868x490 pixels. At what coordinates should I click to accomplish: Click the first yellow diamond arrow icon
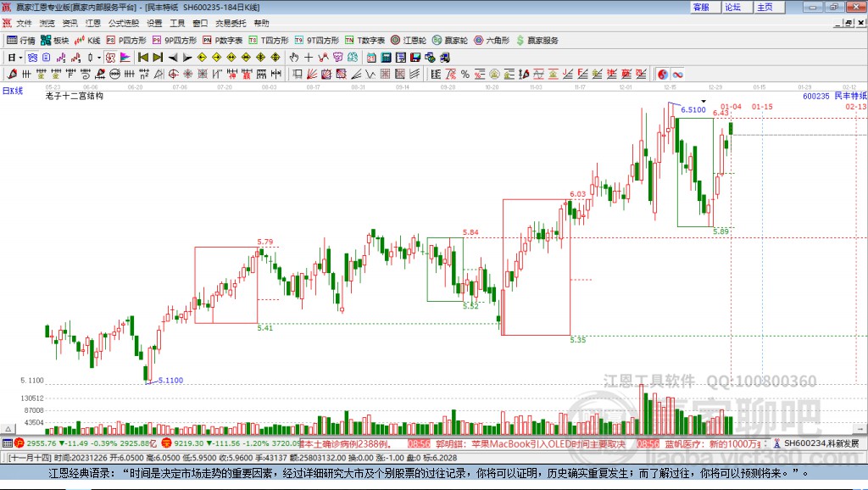pyautogui.click(x=202, y=57)
